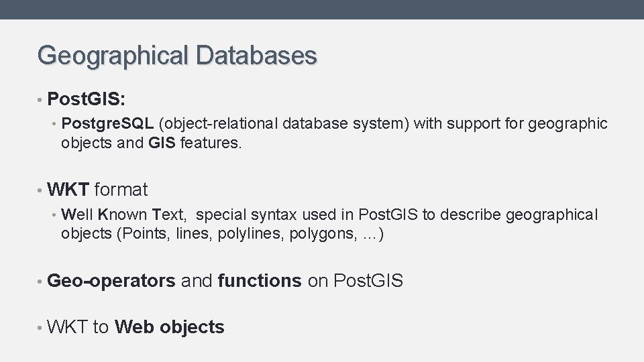Click the bold 'Postgre.SQL' text
Screen dimensions: 644x362
pos(108,123)
